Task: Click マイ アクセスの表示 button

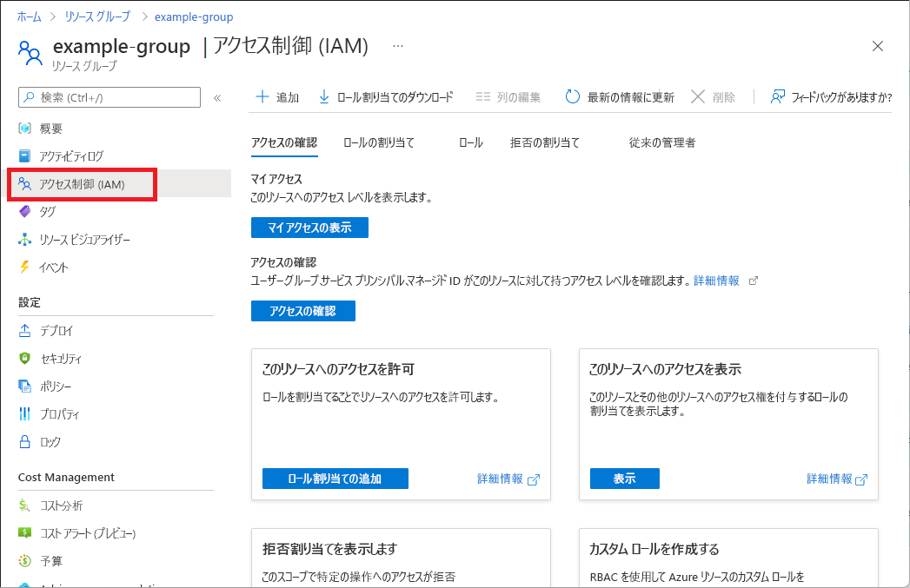Action: coord(309,228)
